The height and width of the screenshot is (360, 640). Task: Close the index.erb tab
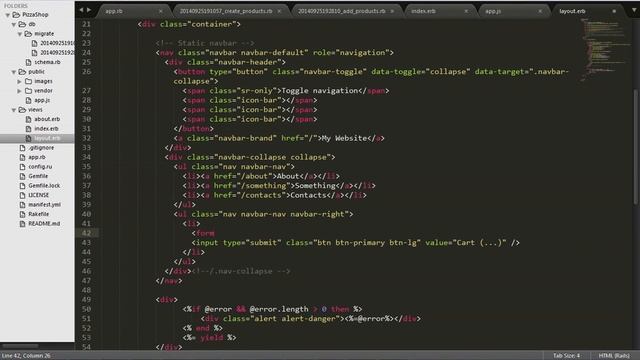click(466, 11)
